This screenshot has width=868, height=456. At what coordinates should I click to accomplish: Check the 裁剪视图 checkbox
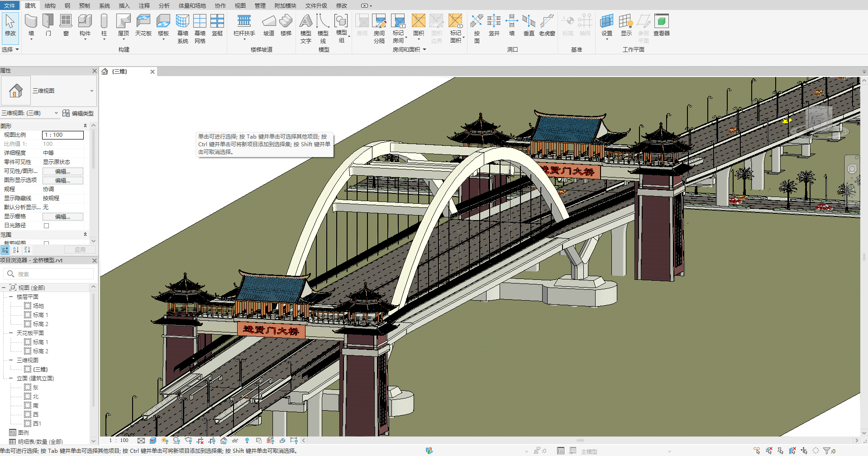(47, 244)
